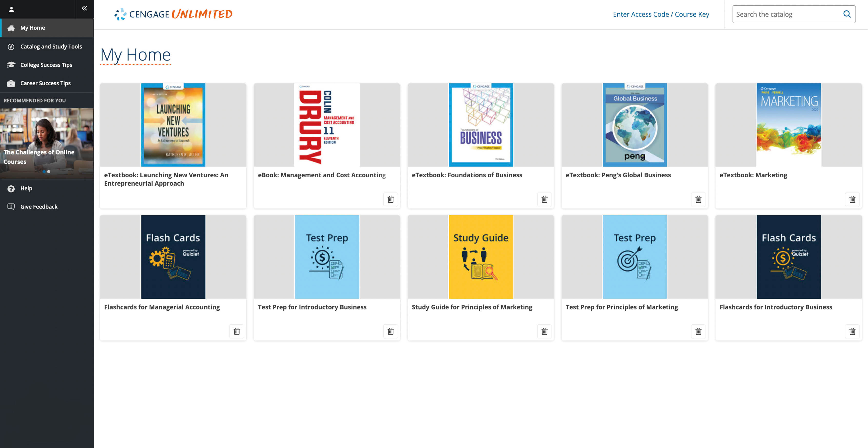
Task: Delete Flashcards for Managerial Accounting
Action: (237, 331)
